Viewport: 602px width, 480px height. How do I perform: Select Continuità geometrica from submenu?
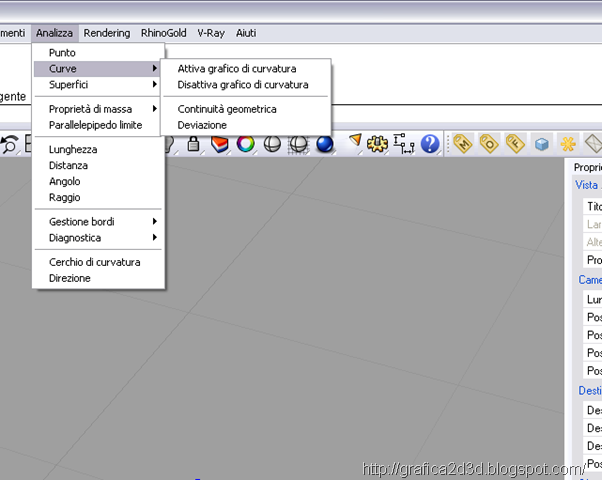coord(227,109)
